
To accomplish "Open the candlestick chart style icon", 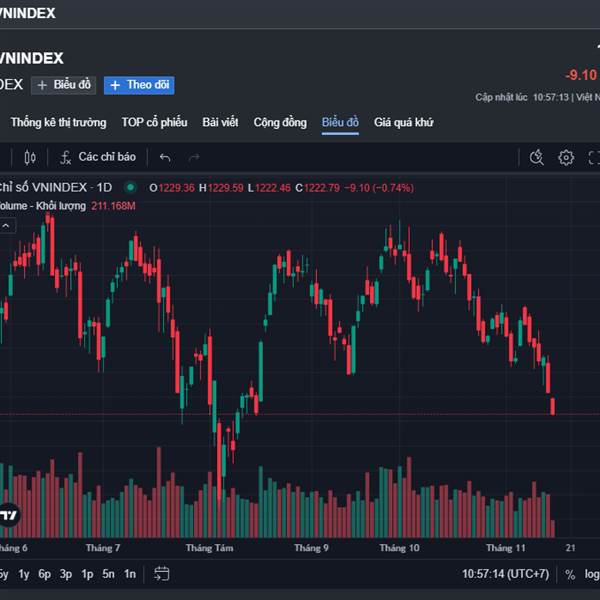I will [30, 157].
